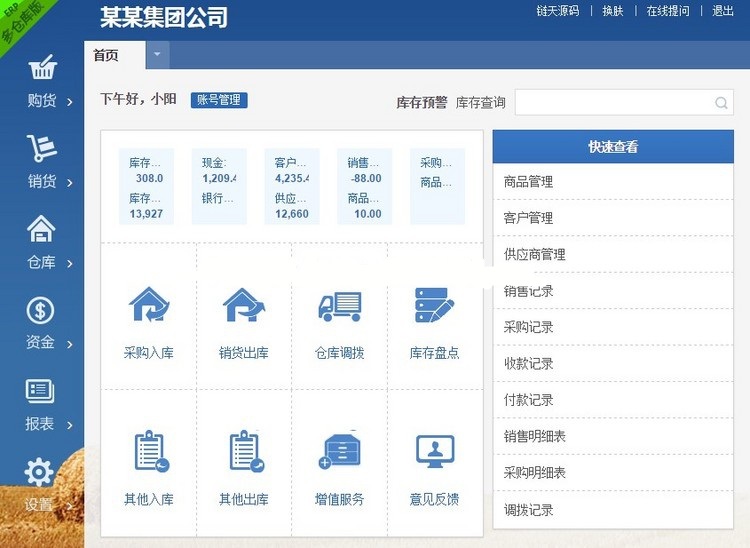
Task: Open 付款记录 in quick view
Action: tap(613, 400)
